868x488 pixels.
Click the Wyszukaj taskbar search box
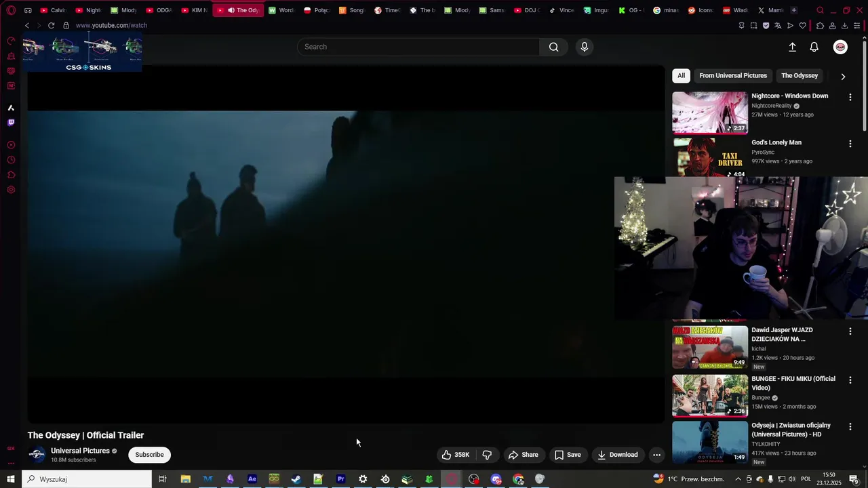87,479
